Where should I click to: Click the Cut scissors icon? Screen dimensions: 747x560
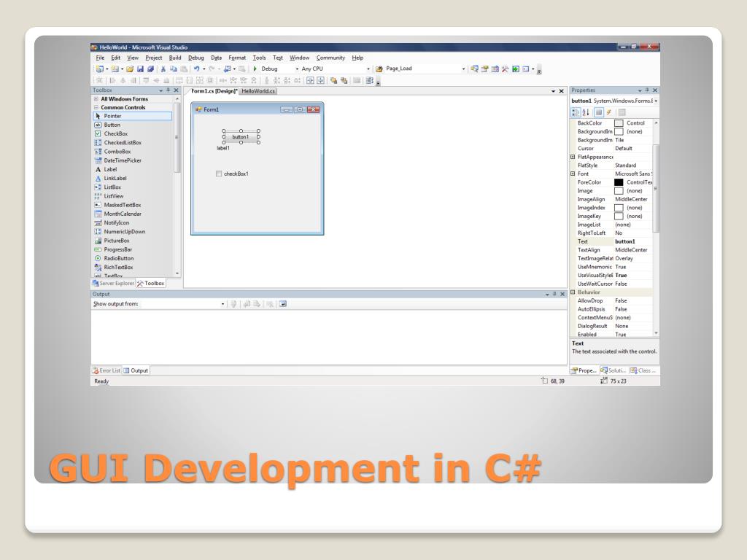163,69
